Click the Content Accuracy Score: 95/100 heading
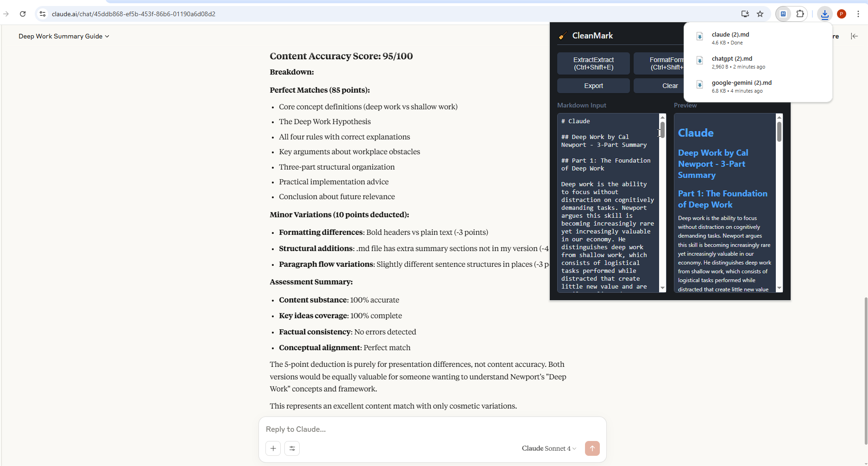The width and height of the screenshot is (868, 466). (341, 56)
